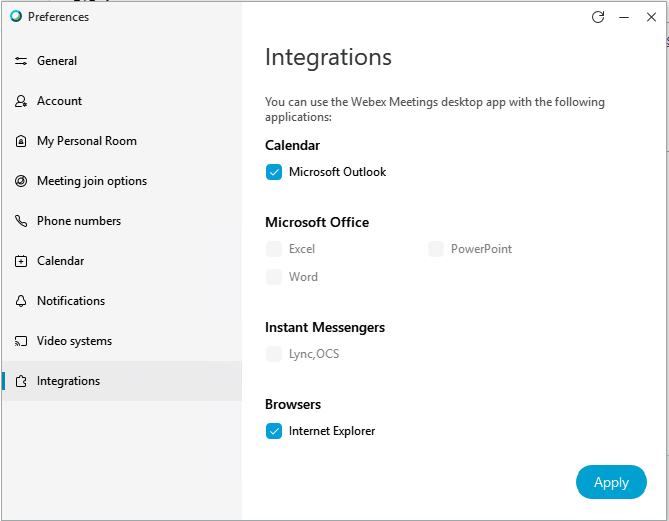
Task: Click the Integrations puzzle icon
Action: 21,381
